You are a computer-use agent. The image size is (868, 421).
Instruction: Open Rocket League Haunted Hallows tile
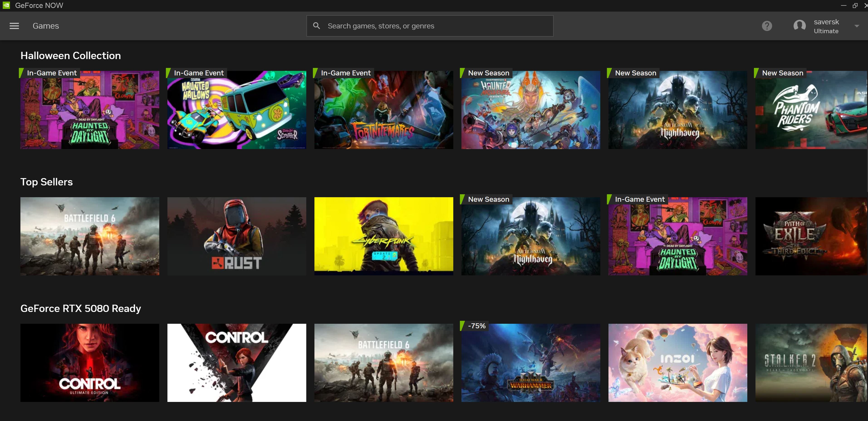pos(237,110)
